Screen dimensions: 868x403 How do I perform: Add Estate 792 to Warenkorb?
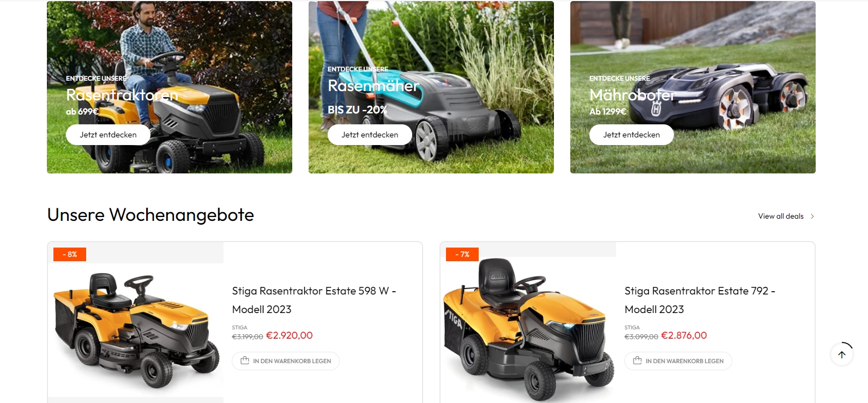pyautogui.click(x=678, y=361)
